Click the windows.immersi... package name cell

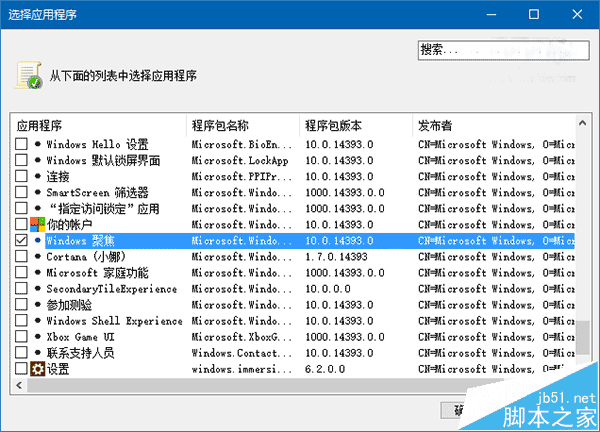point(241,369)
